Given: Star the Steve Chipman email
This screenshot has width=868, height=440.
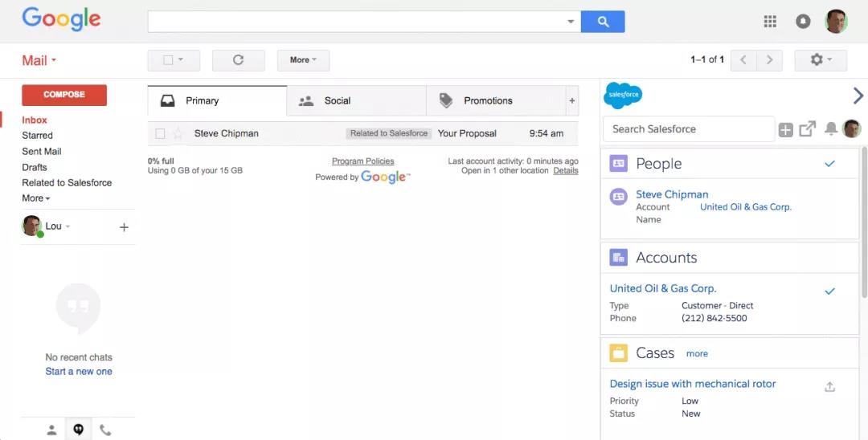Looking at the screenshot, I should (x=178, y=134).
